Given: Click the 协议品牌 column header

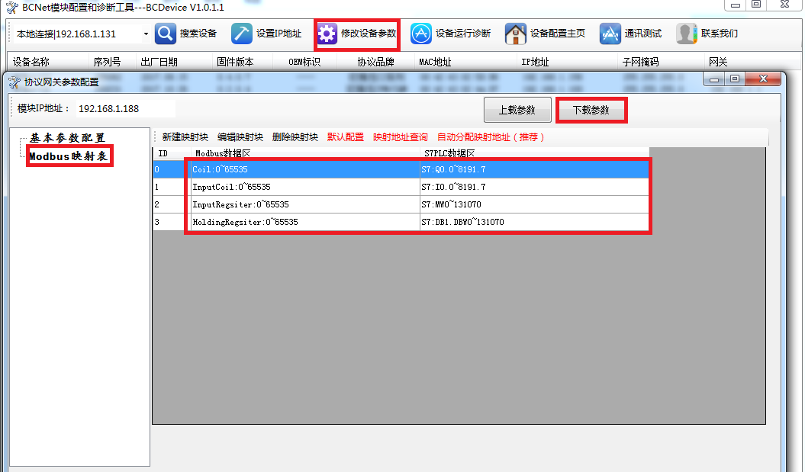Looking at the screenshot, I should pos(375,62).
